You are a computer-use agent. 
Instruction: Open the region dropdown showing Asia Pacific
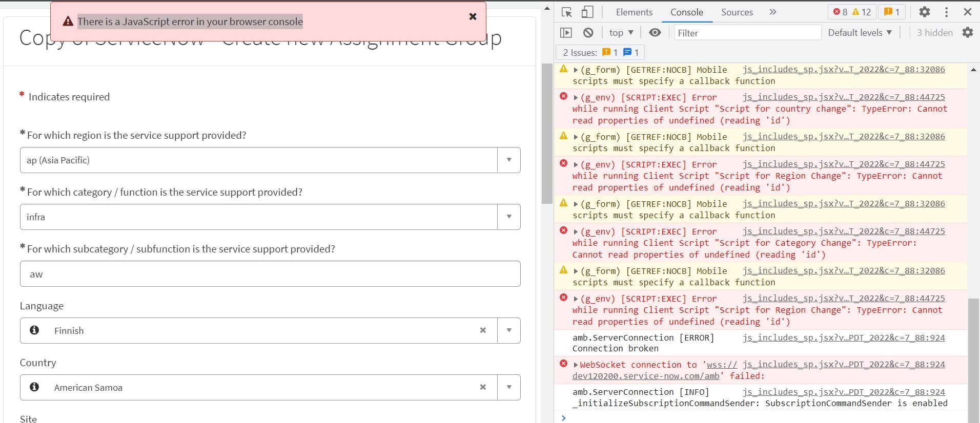click(508, 160)
